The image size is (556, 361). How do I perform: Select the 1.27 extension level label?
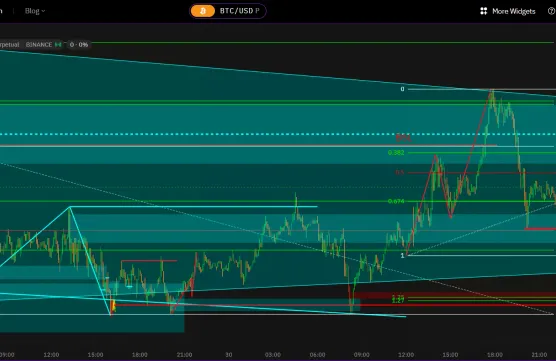coord(398,301)
